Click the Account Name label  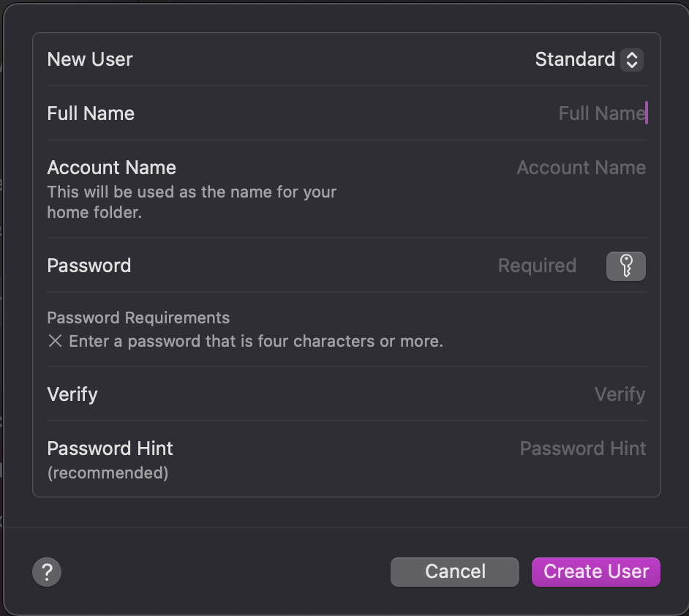click(x=111, y=168)
